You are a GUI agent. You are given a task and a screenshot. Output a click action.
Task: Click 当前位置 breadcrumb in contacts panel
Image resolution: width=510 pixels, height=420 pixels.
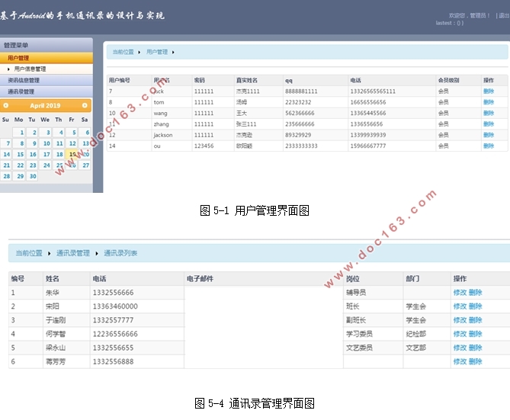(x=29, y=253)
